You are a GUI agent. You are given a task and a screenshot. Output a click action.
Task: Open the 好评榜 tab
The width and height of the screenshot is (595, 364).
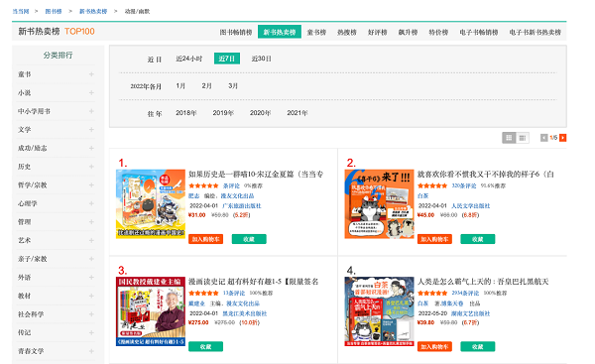coord(377,33)
